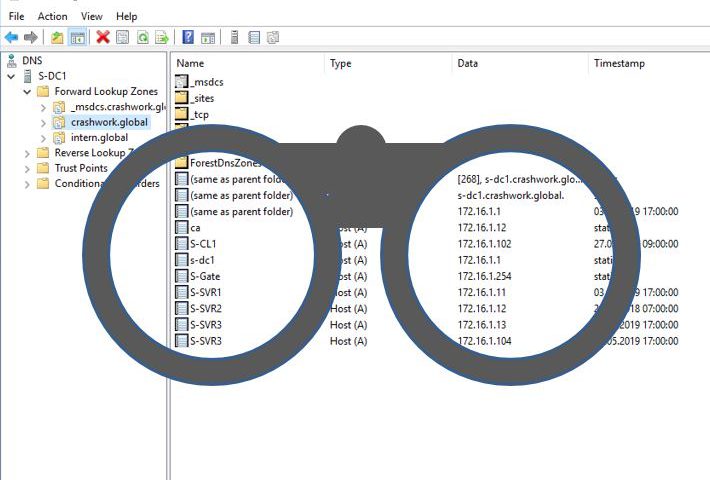
Task: Click the record icon beside ca
Action: [x=182, y=227]
